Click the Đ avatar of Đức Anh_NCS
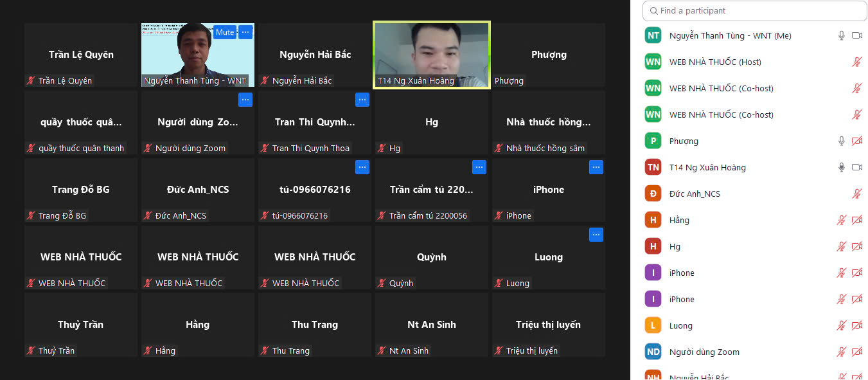This screenshot has width=868, height=380. 653,194
